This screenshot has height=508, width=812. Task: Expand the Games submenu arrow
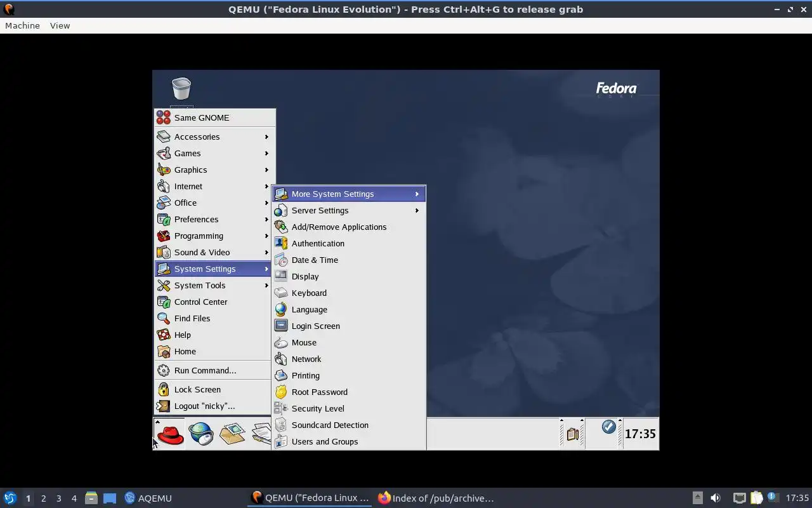[x=266, y=153]
